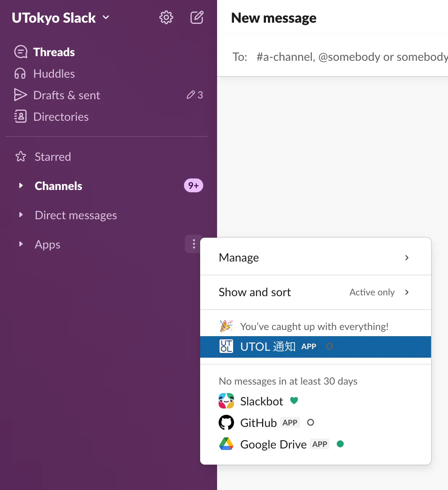Click the Starred section star icon
Image resolution: width=448 pixels, height=490 pixels.
point(21,157)
